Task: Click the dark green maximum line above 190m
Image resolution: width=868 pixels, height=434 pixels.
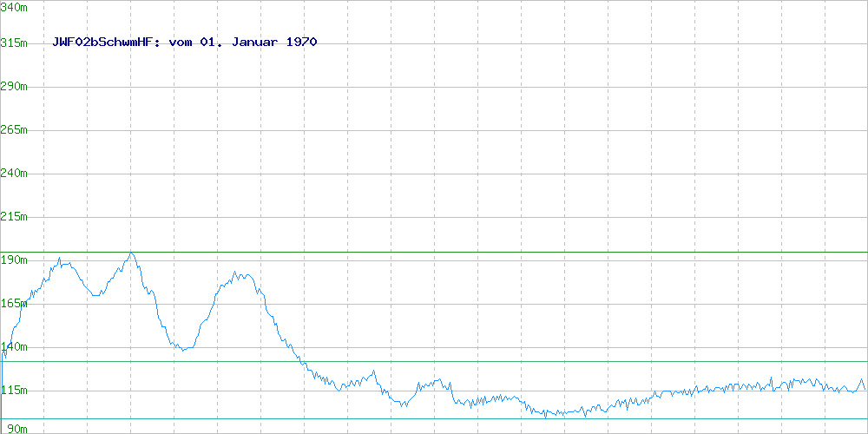Action: pyautogui.click(x=434, y=253)
